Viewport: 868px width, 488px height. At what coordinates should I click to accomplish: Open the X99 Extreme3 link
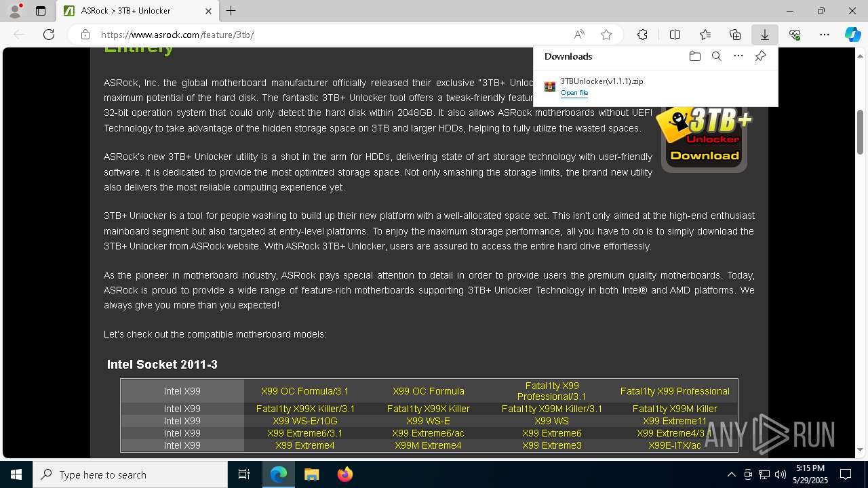point(552,445)
